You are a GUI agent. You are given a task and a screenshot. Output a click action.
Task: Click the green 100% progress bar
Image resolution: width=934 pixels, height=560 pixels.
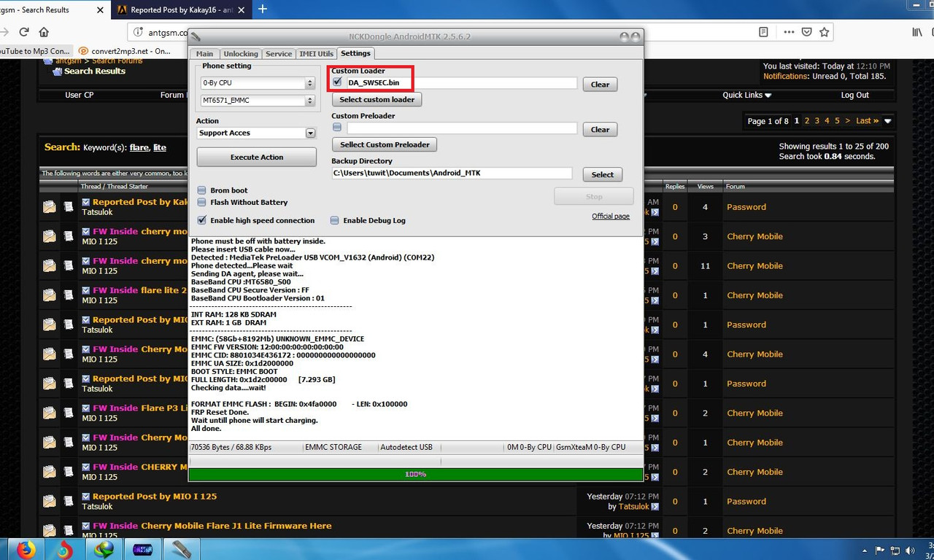(415, 475)
